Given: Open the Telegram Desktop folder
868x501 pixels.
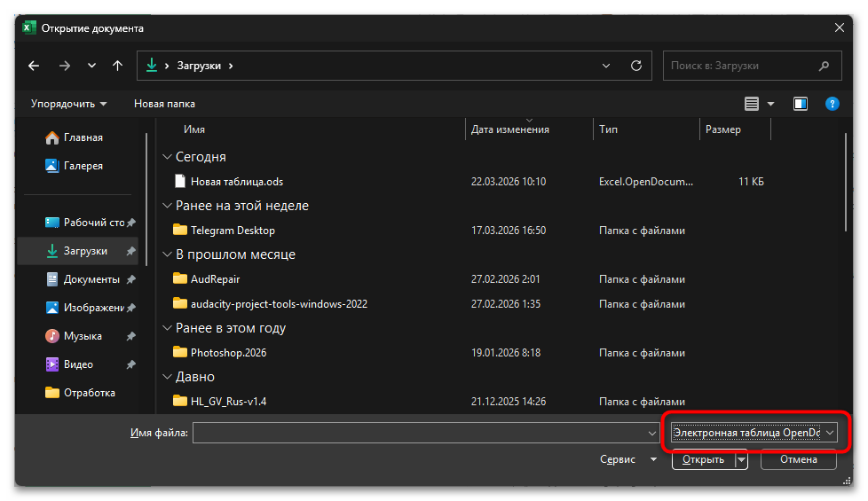Looking at the screenshot, I should pos(233,231).
